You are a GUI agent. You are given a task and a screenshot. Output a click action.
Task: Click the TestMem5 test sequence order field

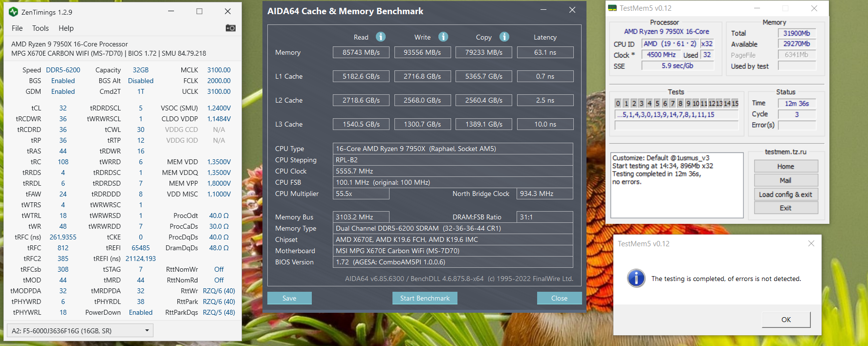[676, 114]
